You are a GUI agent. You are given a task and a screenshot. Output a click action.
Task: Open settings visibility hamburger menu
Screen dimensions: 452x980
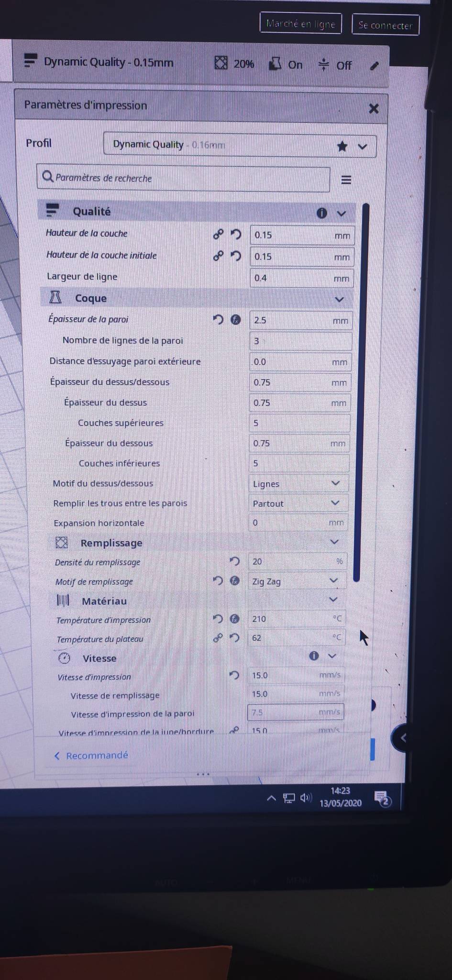point(346,180)
